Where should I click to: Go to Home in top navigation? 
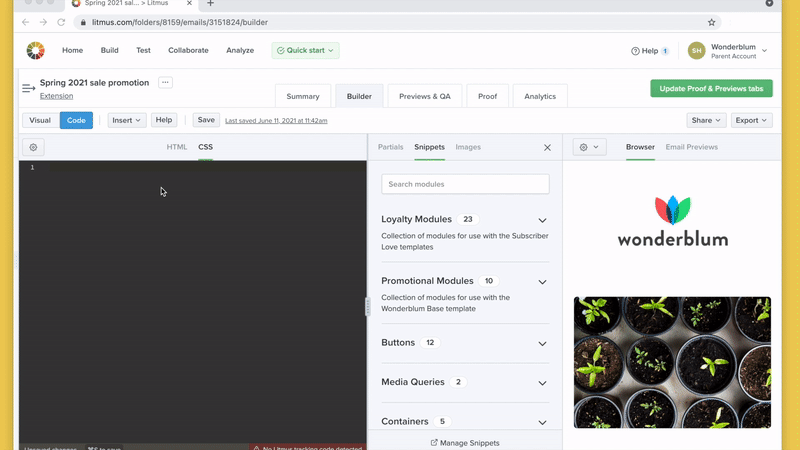pos(72,51)
